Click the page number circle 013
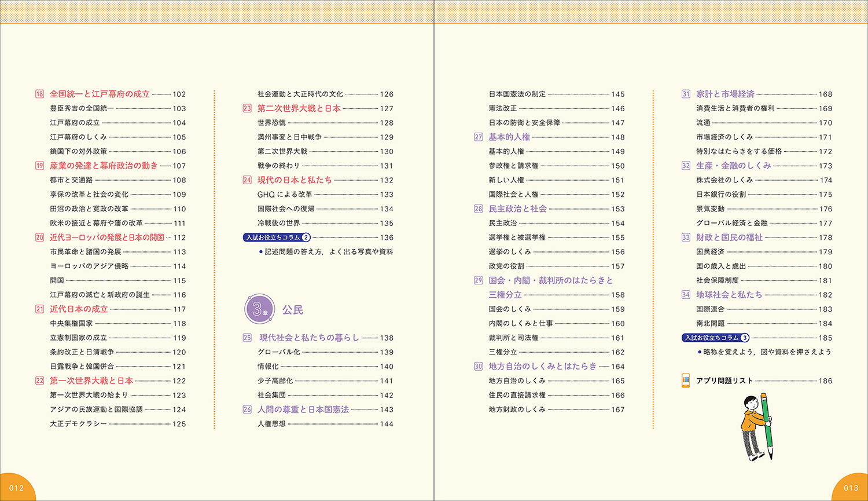 [852, 488]
